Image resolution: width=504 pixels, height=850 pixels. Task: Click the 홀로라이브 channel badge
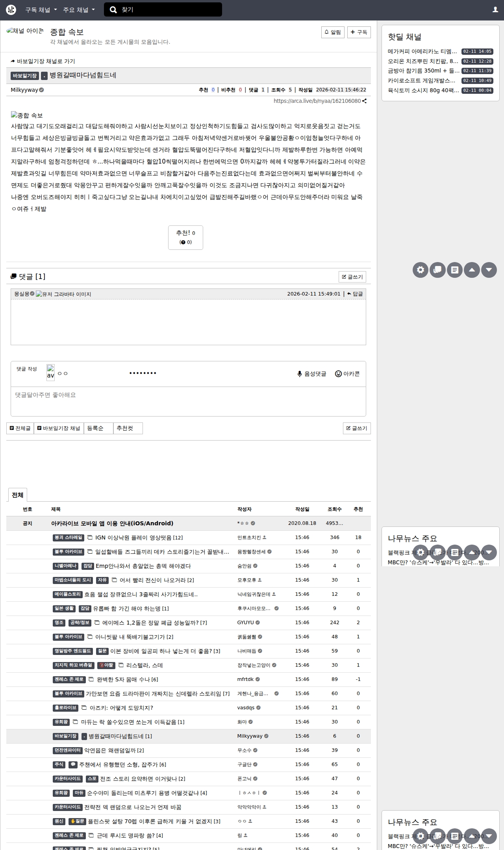click(x=65, y=708)
